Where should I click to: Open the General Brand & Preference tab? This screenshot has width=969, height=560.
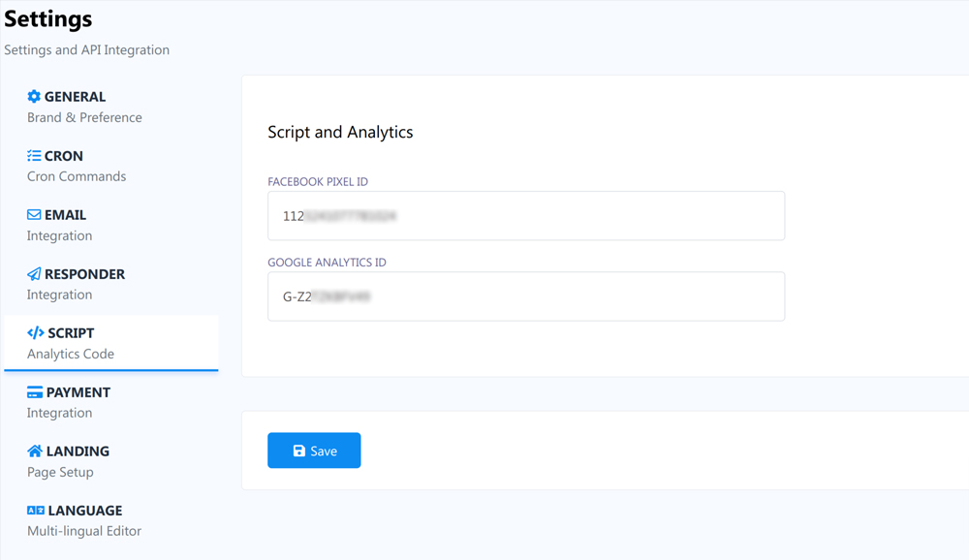[x=84, y=107]
